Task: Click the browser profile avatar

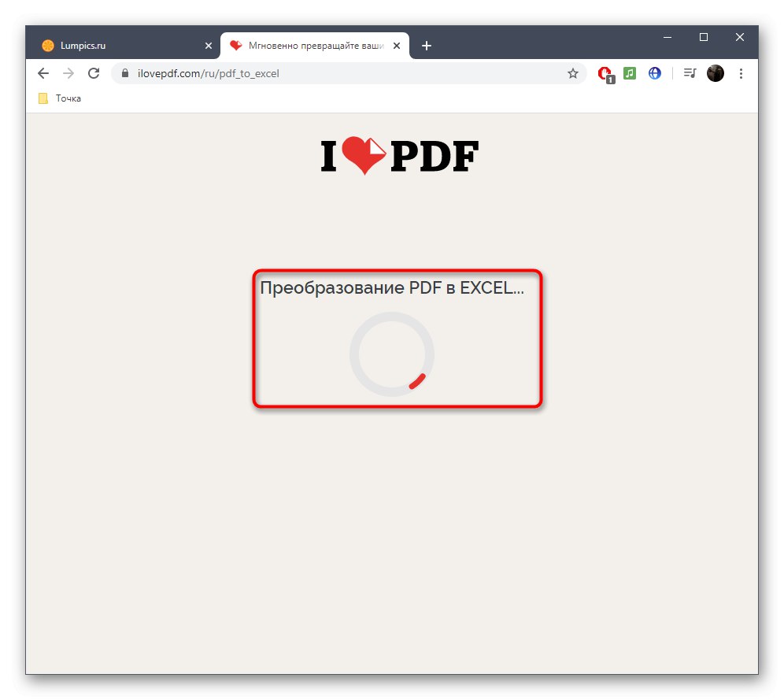Action: (x=716, y=73)
